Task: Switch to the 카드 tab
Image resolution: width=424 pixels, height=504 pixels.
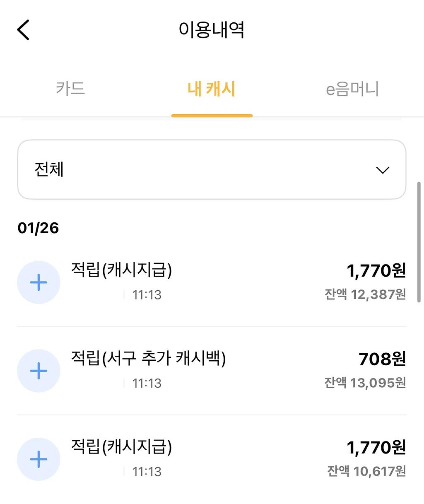Action: (70, 89)
